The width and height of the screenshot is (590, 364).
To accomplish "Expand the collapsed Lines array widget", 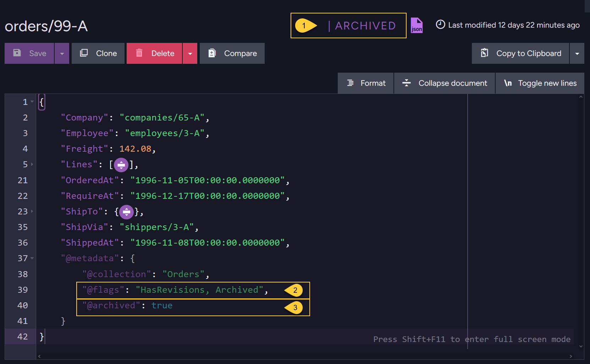I will [x=121, y=165].
